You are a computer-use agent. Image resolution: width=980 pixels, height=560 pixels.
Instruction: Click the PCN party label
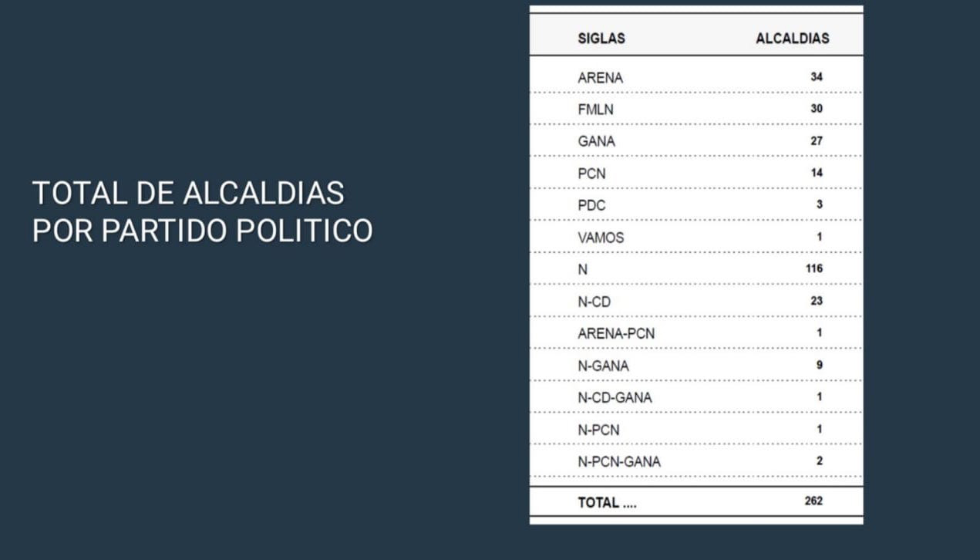click(x=591, y=174)
